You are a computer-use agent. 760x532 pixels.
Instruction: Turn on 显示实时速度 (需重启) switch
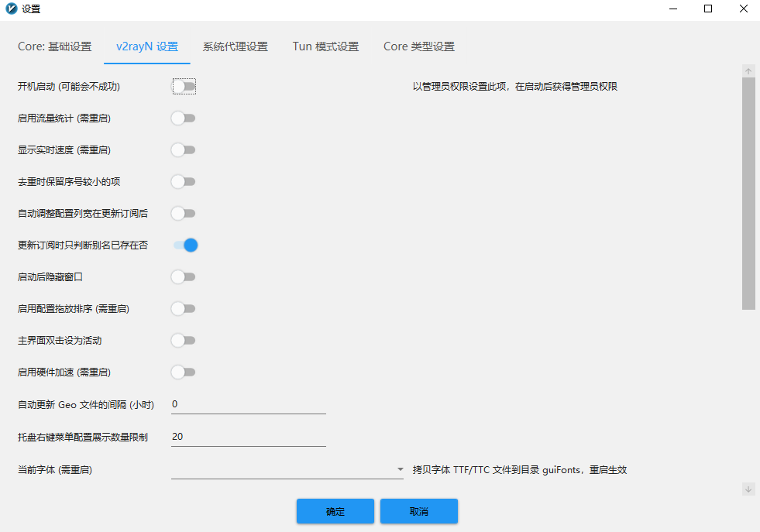point(183,150)
